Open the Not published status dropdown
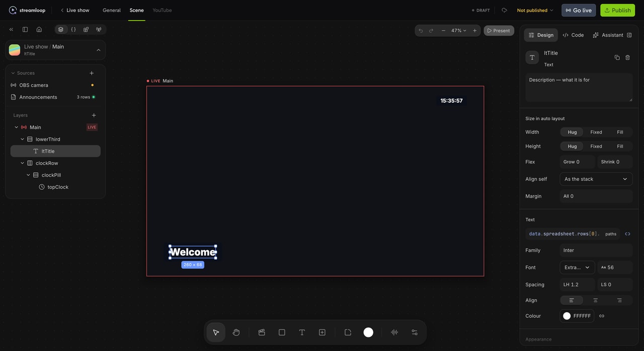644x351 pixels. [535, 10]
